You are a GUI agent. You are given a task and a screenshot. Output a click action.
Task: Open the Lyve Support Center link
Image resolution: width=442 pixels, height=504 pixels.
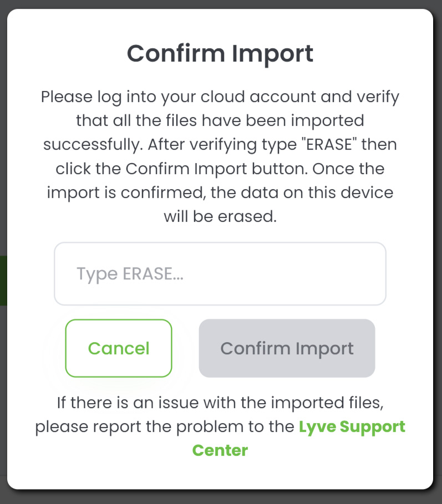[352, 427]
